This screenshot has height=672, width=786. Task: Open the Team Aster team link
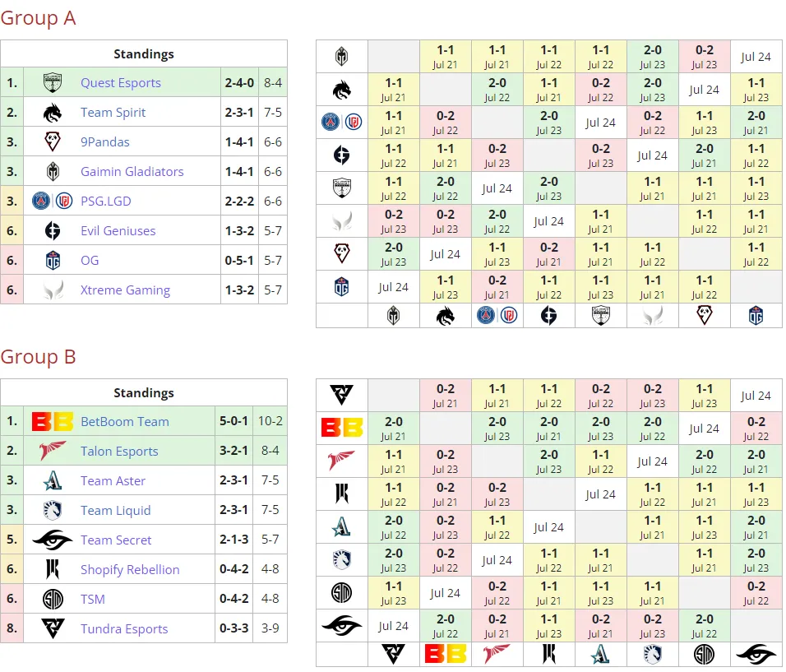[113, 481]
